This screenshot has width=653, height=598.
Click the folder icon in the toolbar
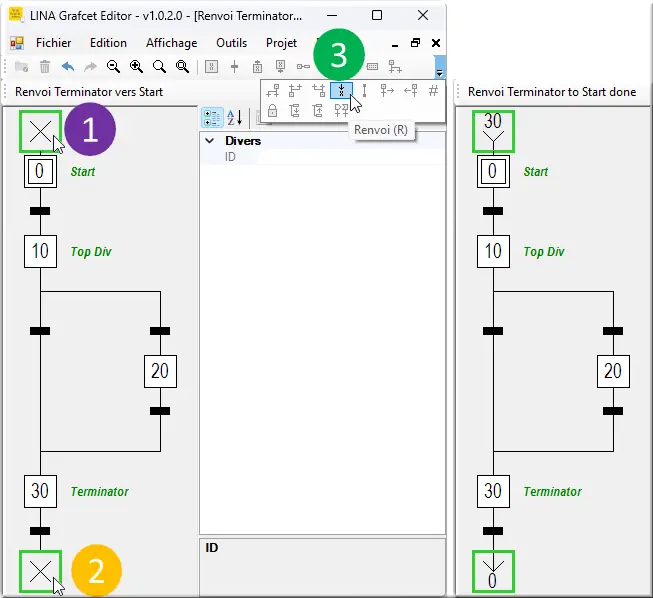coord(22,67)
